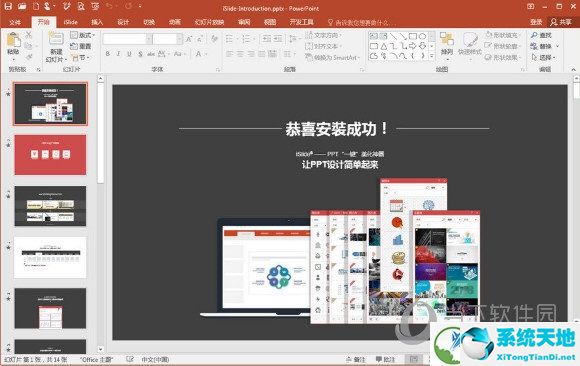
Task: Click the Save icon in quick access toolbar
Action: 8,6
